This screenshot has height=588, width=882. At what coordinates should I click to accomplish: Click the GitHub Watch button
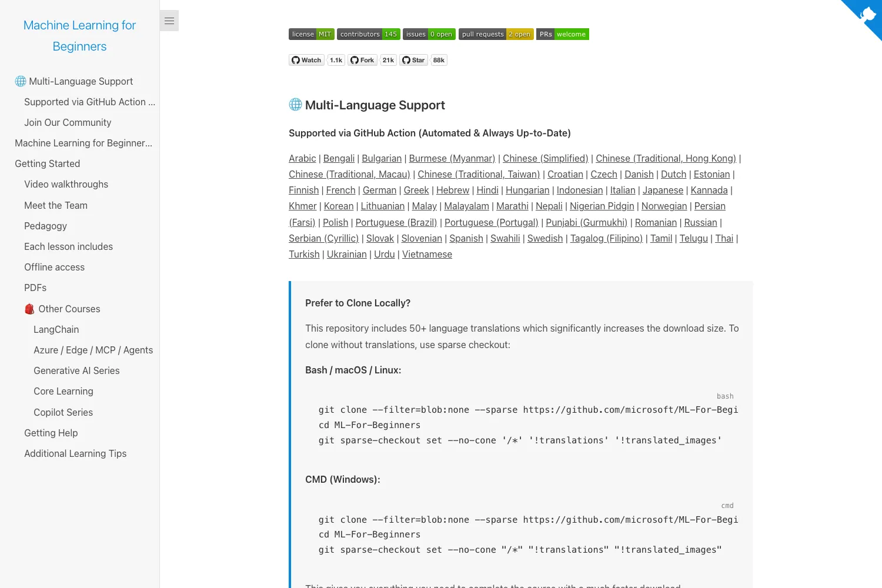pyautogui.click(x=306, y=60)
